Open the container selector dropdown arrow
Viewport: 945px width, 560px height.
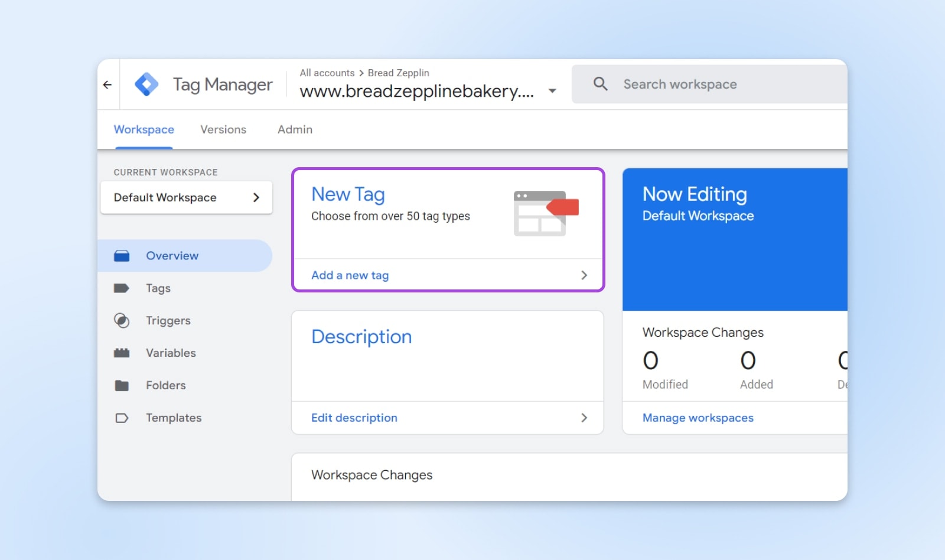click(x=552, y=91)
